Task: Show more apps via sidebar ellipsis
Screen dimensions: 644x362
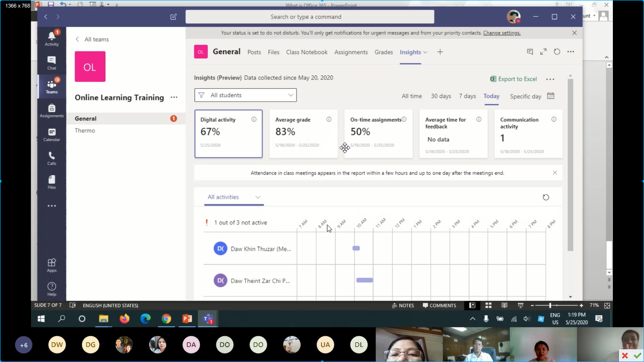Action: point(52,206)
